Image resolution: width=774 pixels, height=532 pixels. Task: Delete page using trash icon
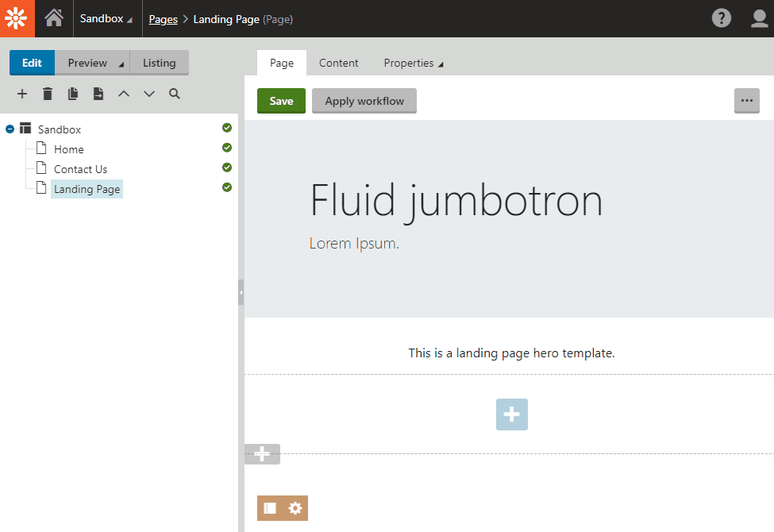48,94
